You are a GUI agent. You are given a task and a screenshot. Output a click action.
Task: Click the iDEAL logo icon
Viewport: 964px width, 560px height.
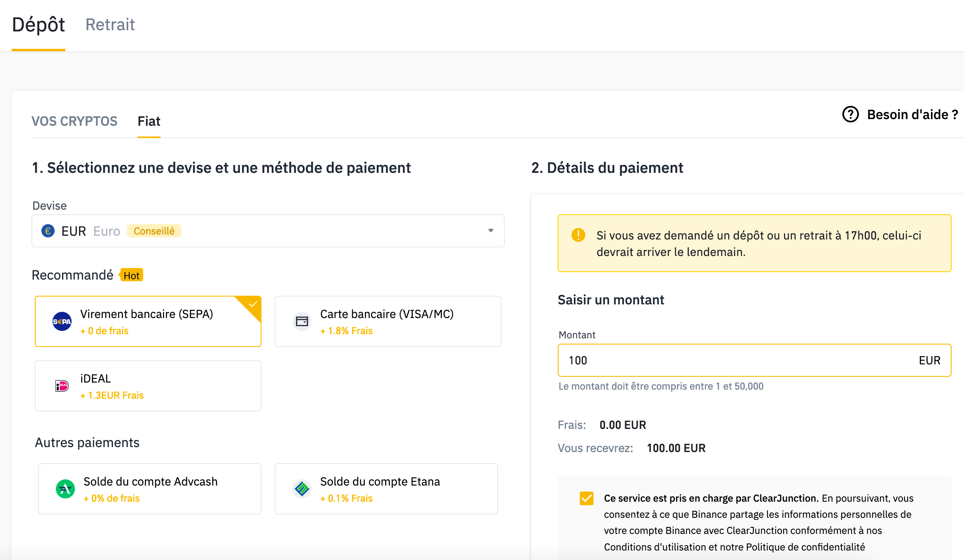pyautogui.click(x=62, y=386)
